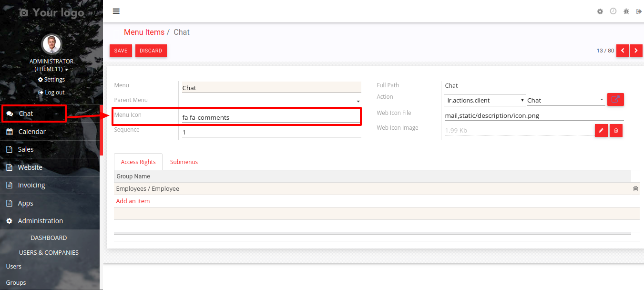Open Users in the sidebar
Screen dimensions: 644x290
tap(14, 266)
